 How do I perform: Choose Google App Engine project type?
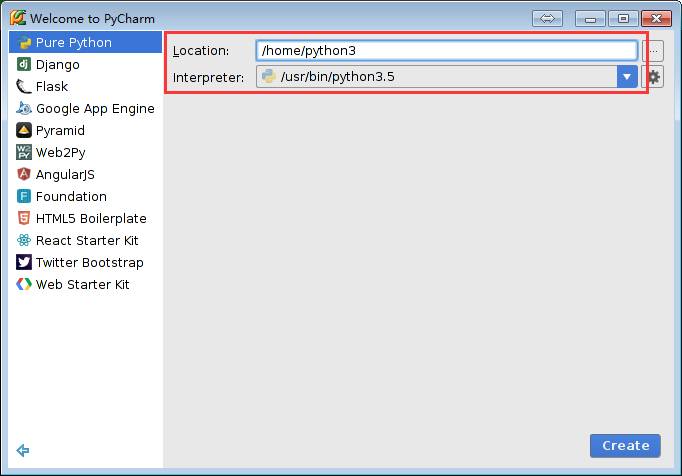pyautogui.click(x=85, y=108)
